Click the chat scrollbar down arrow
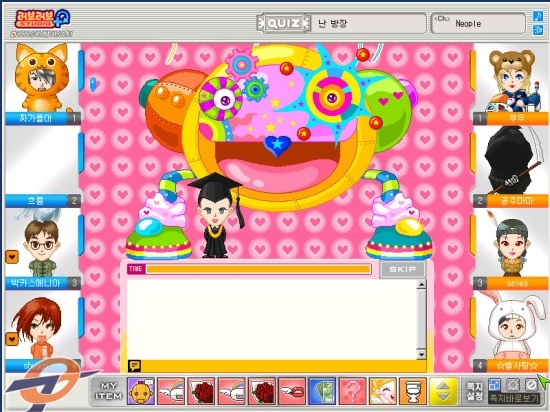 (421, 354)
